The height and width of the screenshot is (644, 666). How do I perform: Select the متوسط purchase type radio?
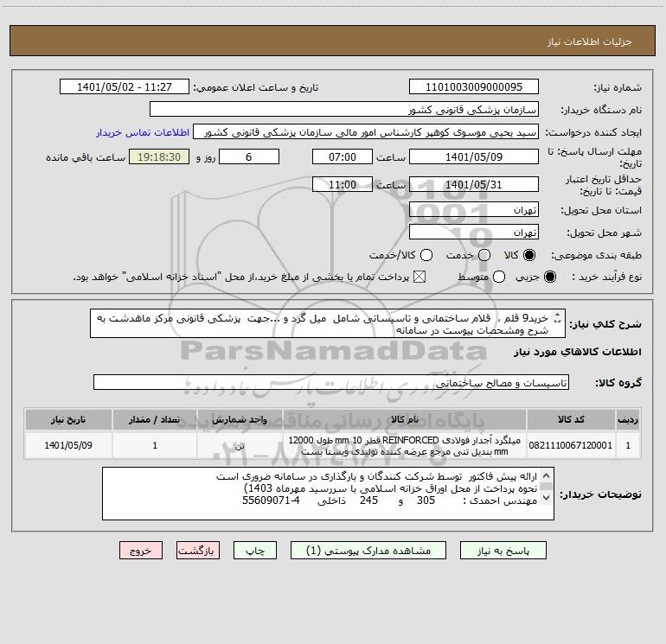pyautogui.click(x=499, y=277)
